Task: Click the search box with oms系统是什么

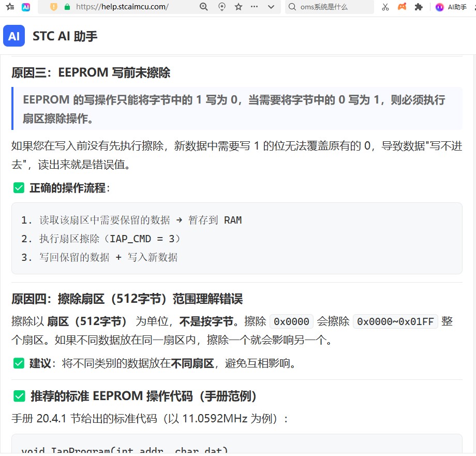Action: pos(330,7)
